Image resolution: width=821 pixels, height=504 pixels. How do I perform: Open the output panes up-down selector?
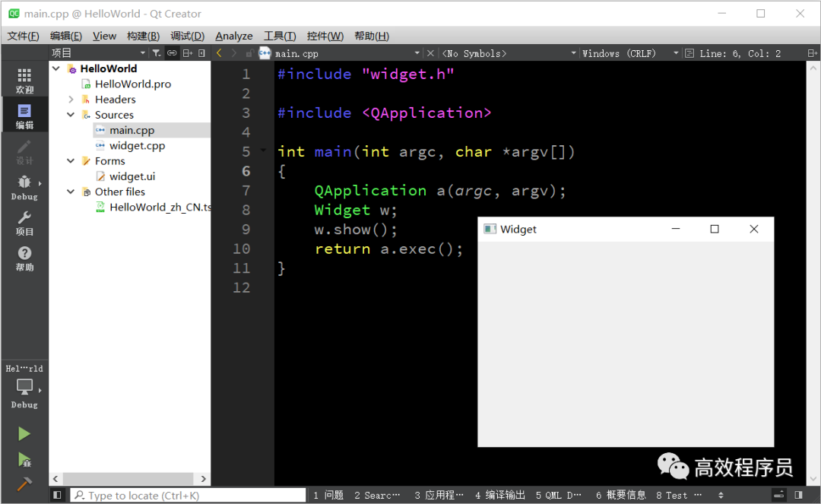(721, 495)
